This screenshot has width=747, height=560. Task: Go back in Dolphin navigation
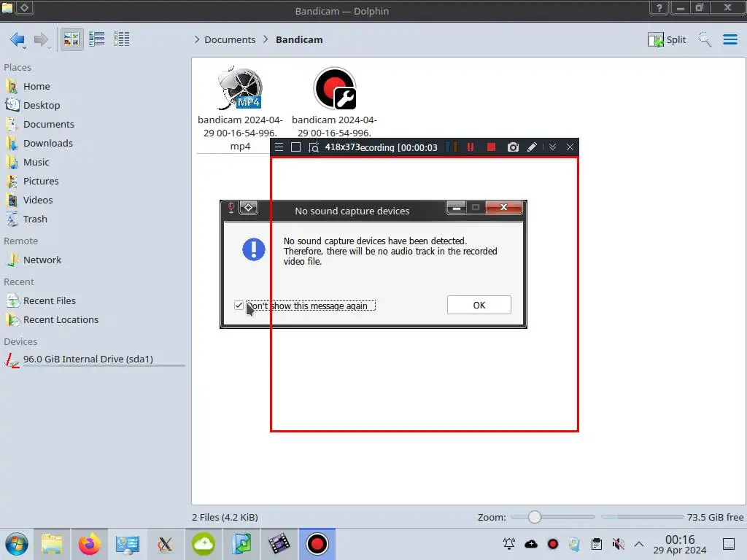18,39
